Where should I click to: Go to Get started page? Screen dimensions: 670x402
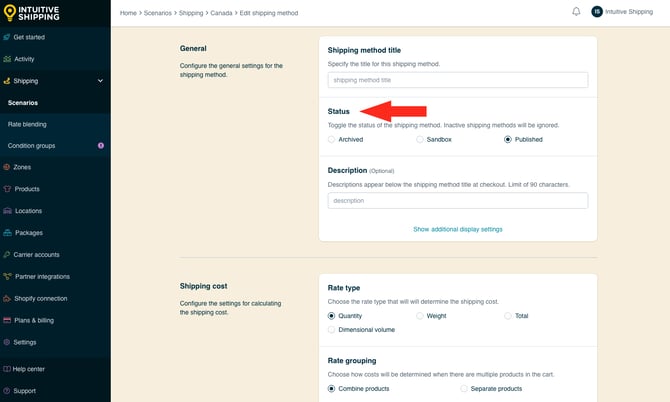click(29, 37)
